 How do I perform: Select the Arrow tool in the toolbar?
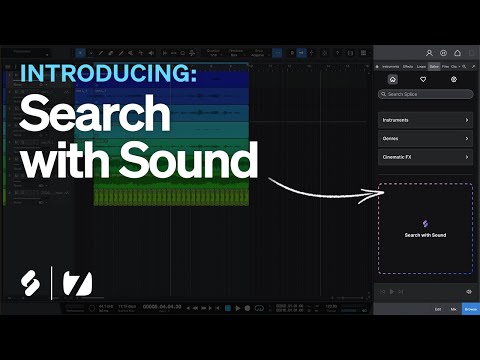coord(80,53)
